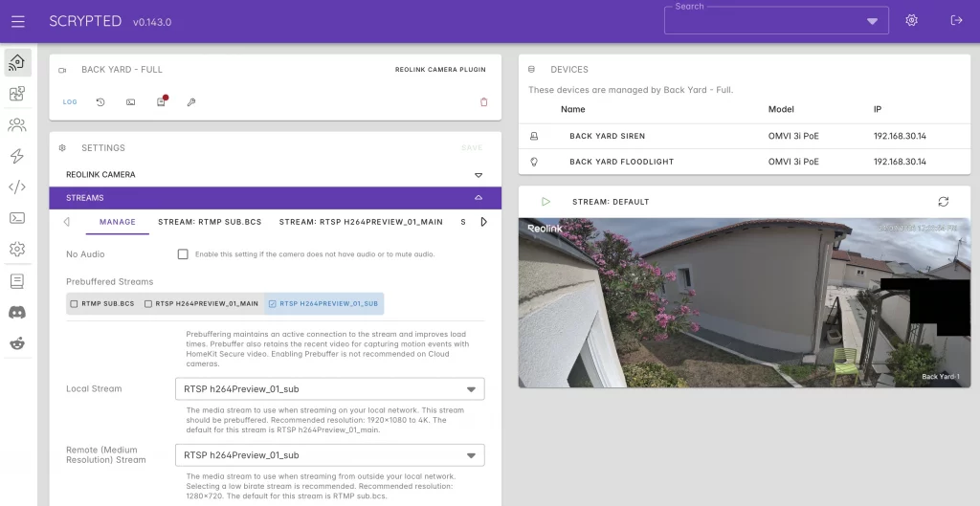Play the default stream video
The height and width of the screenshot is (506, 980).
click(x=546, y=202)
